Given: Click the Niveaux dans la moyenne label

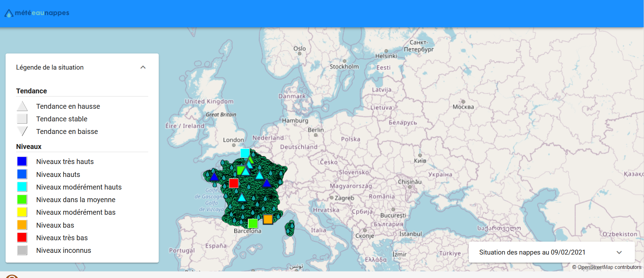Looking at the screenshot, I should (x=76, y=200).
